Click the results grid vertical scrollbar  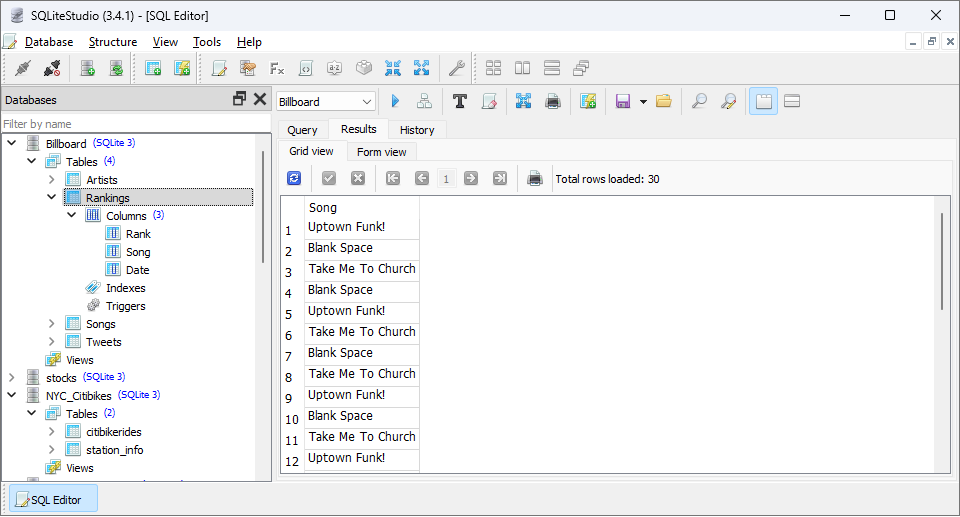(x=942, y=260)
